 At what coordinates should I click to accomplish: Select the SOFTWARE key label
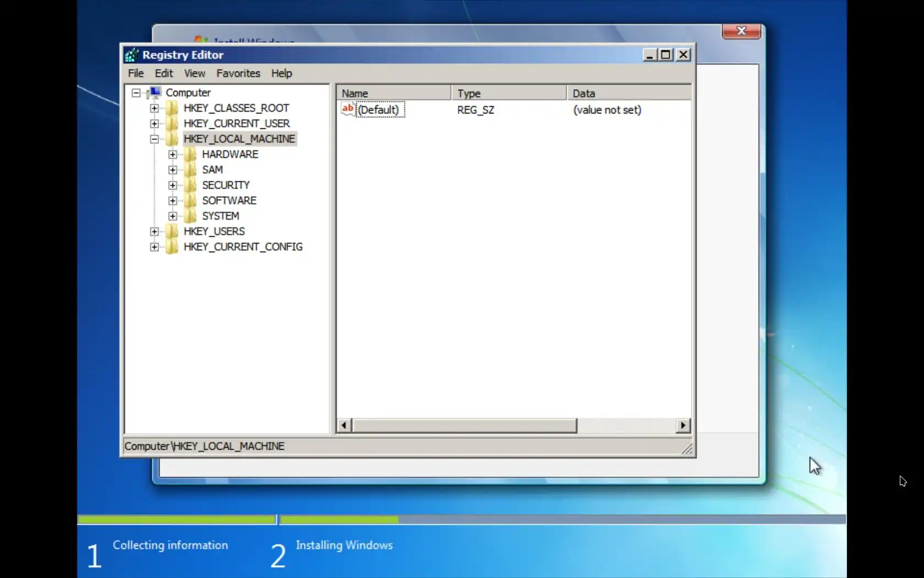click(229, 200)
